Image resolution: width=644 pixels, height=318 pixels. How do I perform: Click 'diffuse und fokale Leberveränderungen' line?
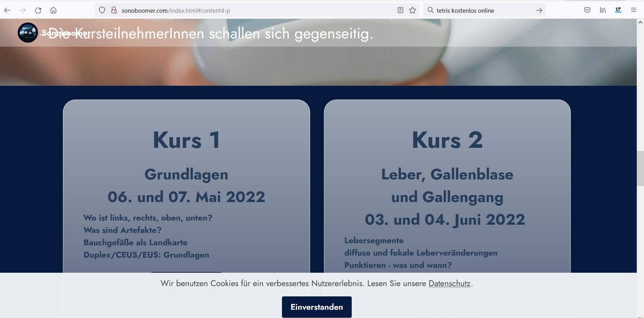[421, 253]
